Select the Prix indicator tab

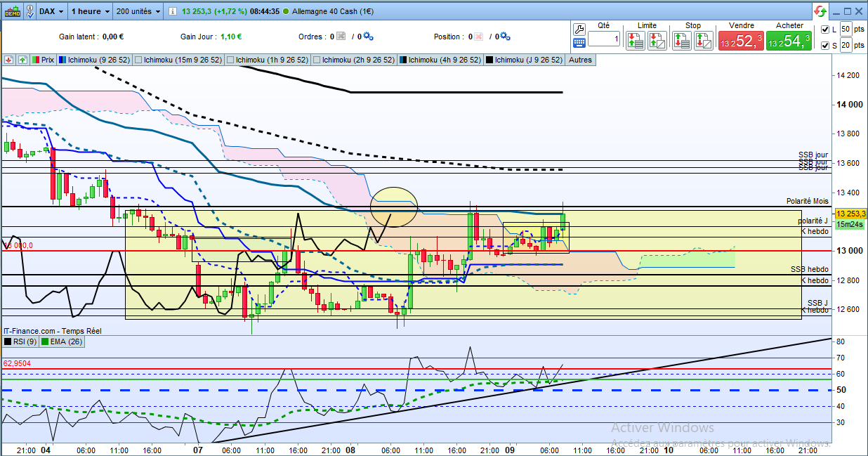tap(43, 60)
